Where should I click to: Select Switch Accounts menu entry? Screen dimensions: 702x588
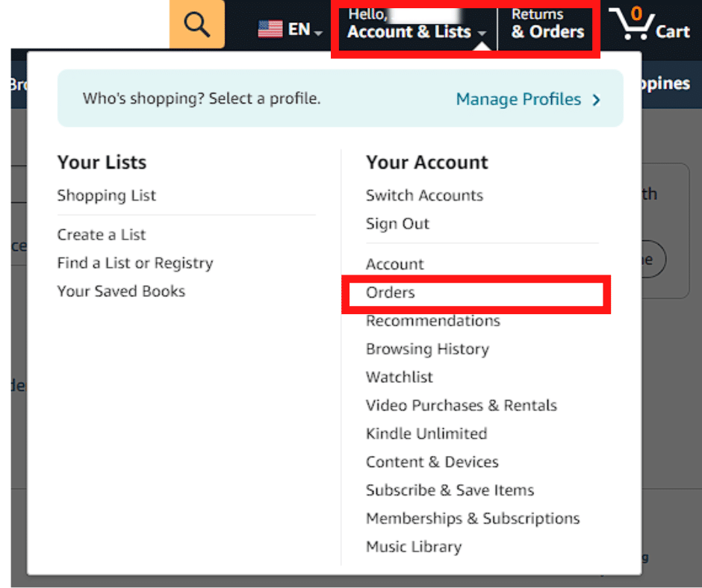(424, 196)
